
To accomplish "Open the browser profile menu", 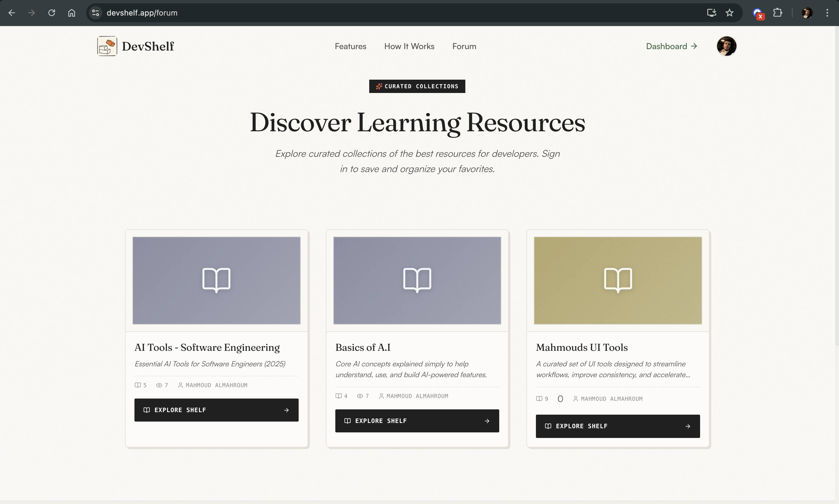I will pyautogui.click(x=807, y=12).
